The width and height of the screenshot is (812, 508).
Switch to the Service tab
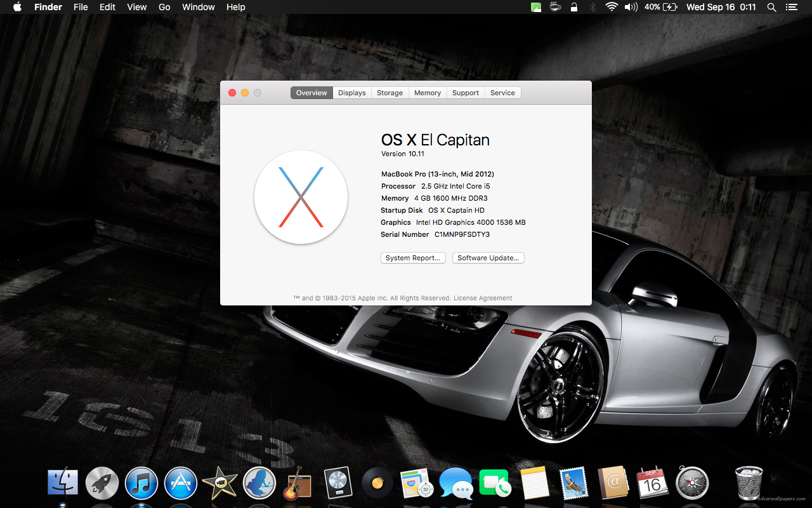[502, 93]
